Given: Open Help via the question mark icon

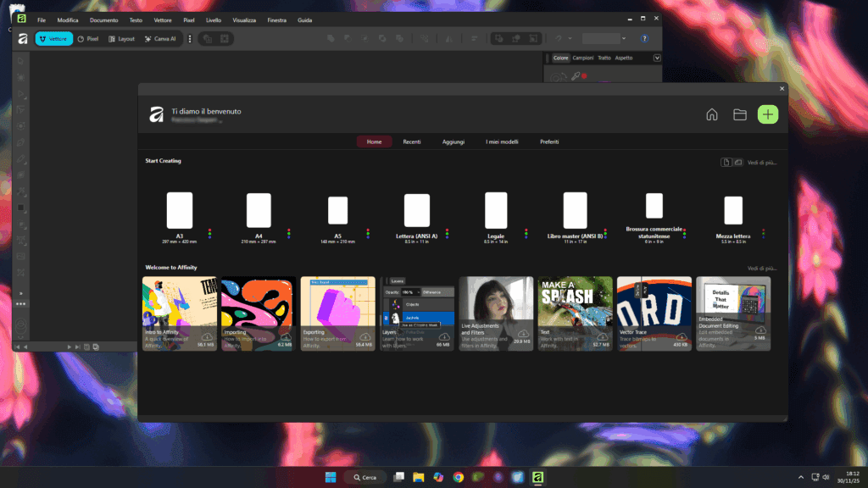Looking at the screenshot, I should click(643, 38).
